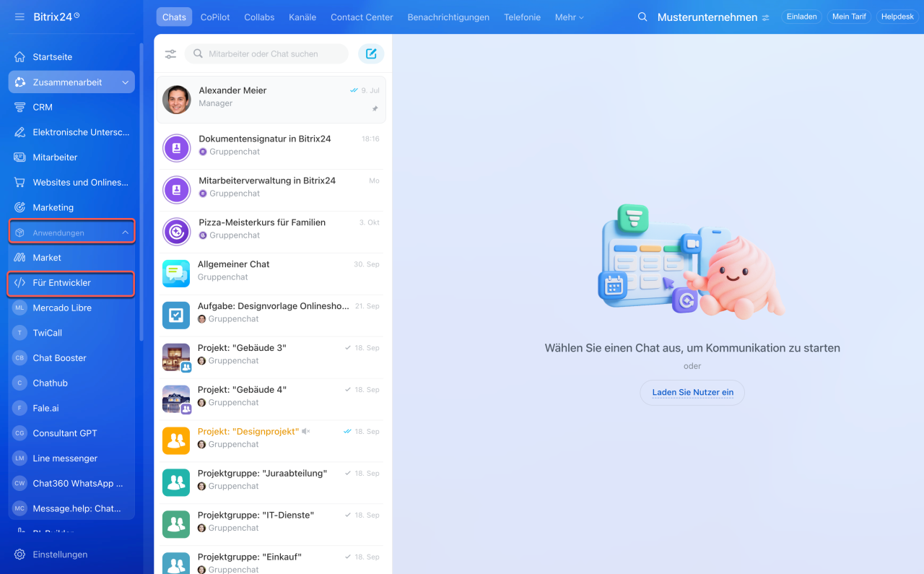Click the Laden Sie Nutzer ein button

(x=692, y=393)
